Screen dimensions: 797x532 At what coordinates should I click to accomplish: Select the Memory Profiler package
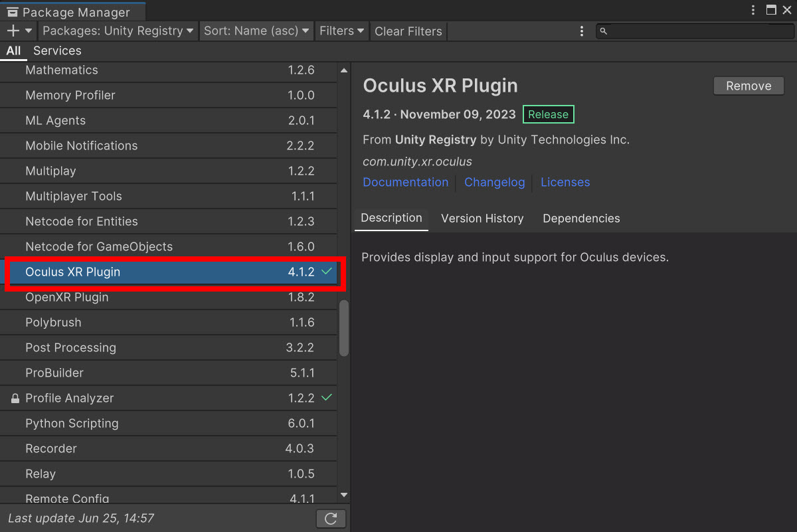coord(169,96)
